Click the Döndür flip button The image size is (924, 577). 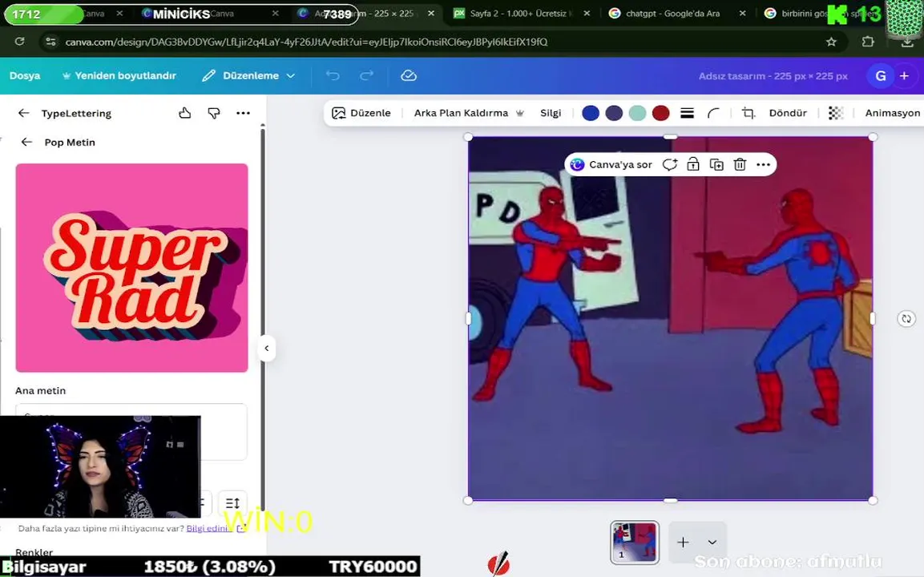click(x=788, y=113)
